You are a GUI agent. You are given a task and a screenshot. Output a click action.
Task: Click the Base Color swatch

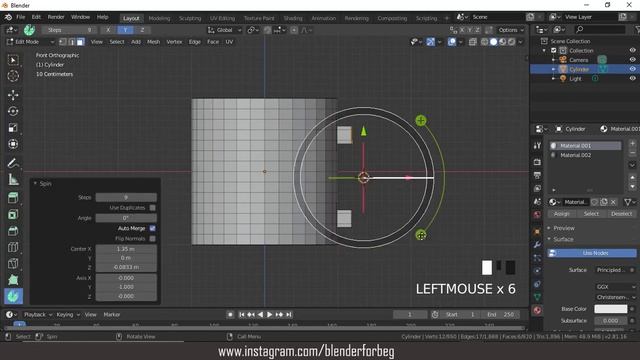[611, 309]
